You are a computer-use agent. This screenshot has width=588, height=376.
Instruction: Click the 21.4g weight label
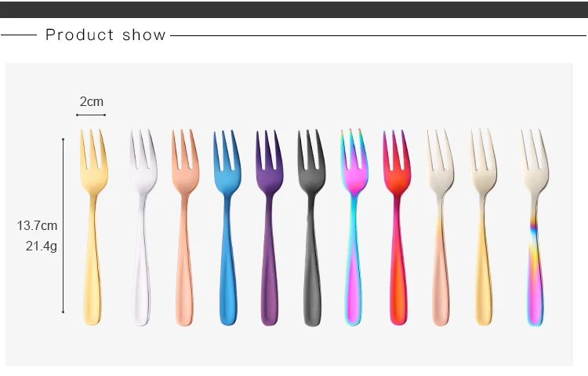point(42,246)
